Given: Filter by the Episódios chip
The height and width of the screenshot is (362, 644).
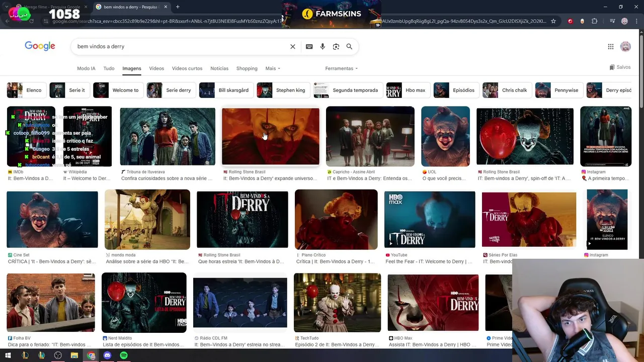Looking at the screenshot, I should tap(456, 90).
